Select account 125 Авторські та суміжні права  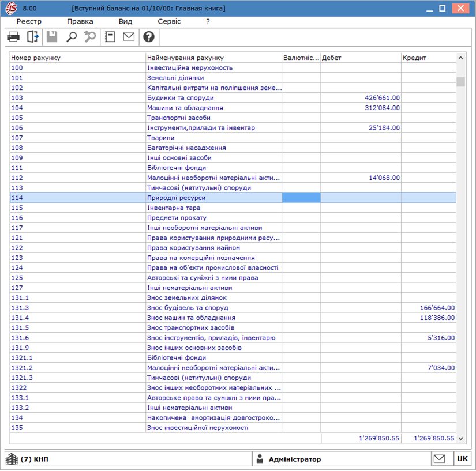pyautogui.click(x=233, y=278)
